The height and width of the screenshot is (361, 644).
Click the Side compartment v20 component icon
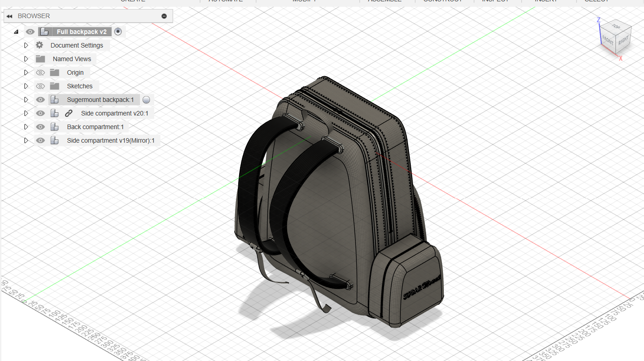54,113
